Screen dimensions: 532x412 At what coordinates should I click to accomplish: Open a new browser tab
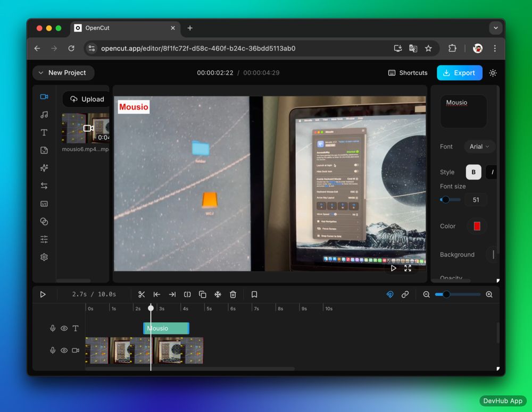[x=190, y=28]
